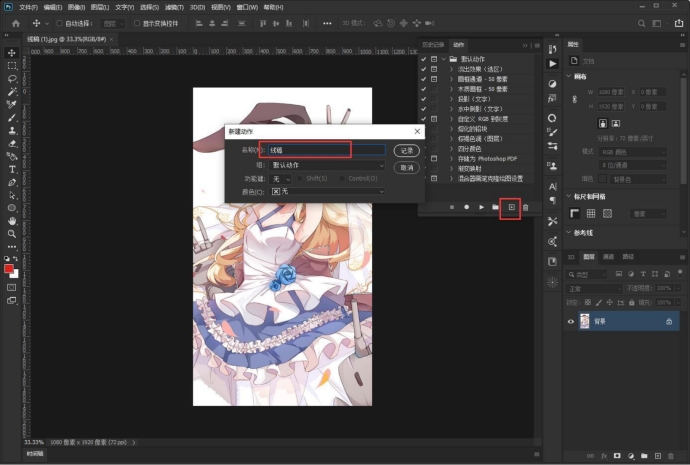This screenshot has height=465, width=690.
Task: Click the Home icon in options bar
Action: tap(16, 23)
